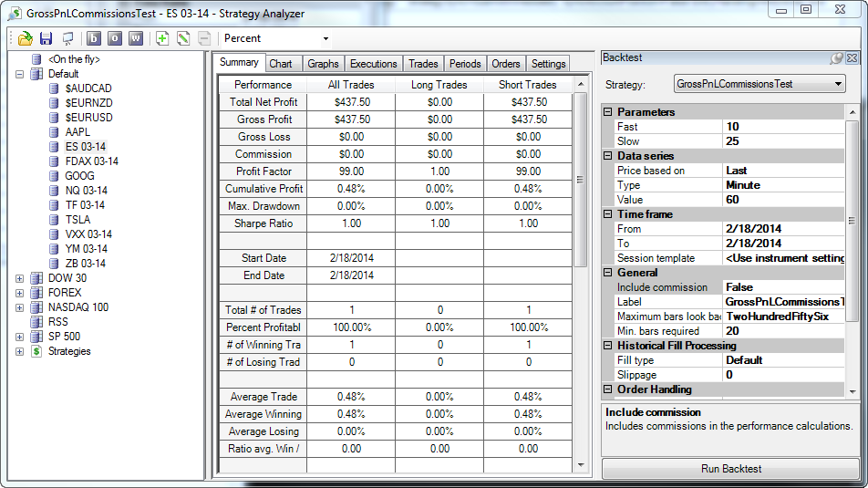Click the Run Backtest button

tap(730, 469)
